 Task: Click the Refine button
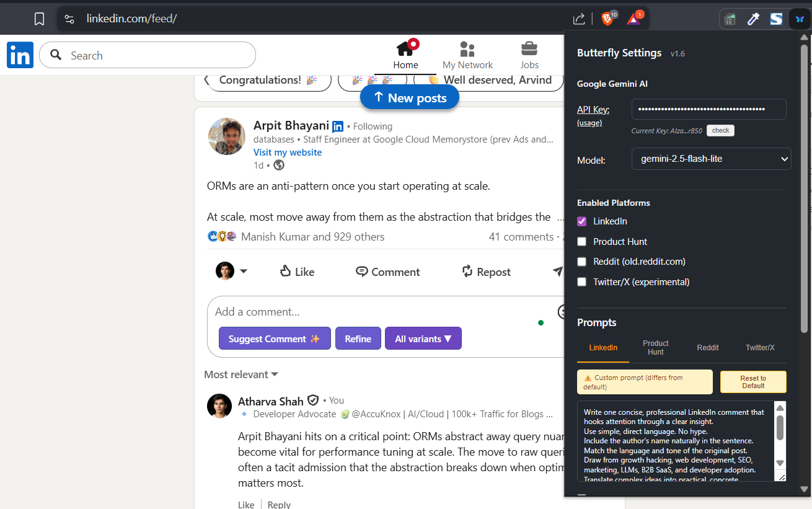click(x=358, y=339)
